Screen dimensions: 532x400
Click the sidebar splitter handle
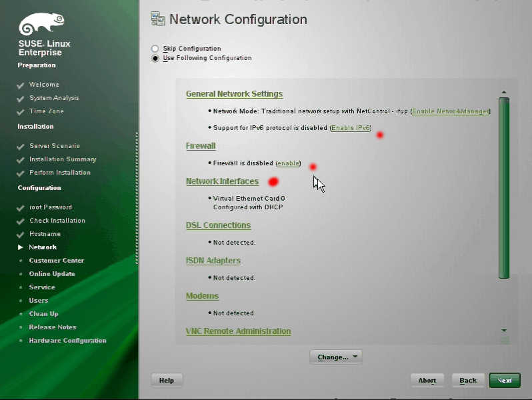click(x=137, y=198)
